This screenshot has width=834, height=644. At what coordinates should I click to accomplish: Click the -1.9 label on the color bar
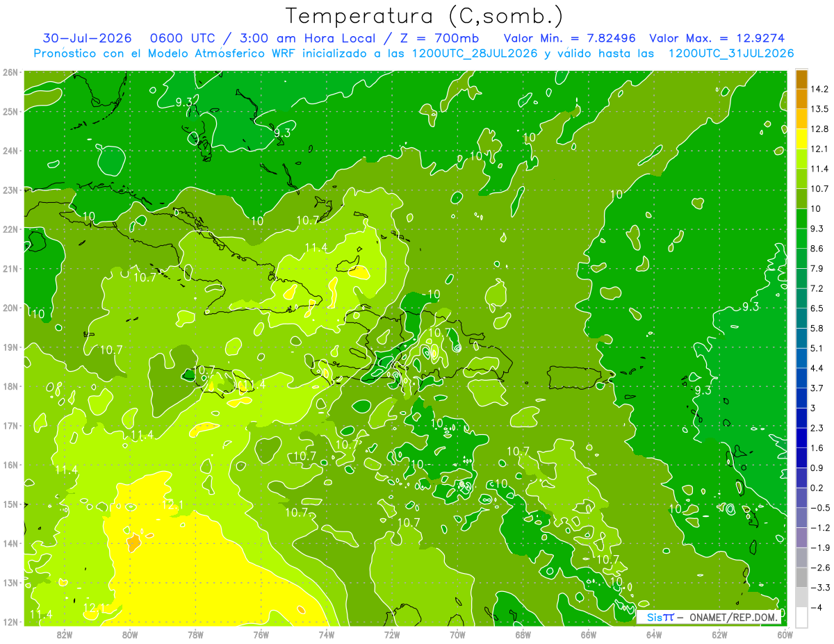pos(819,547)
